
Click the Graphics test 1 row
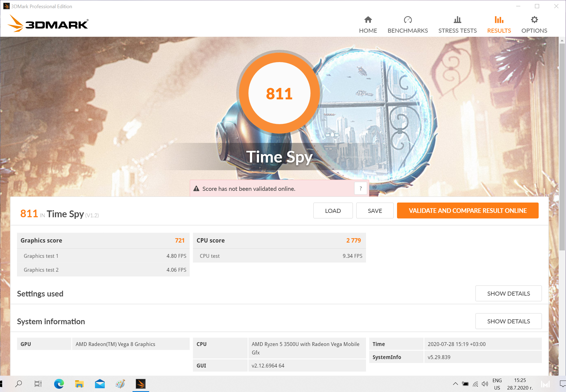(103, 256)
